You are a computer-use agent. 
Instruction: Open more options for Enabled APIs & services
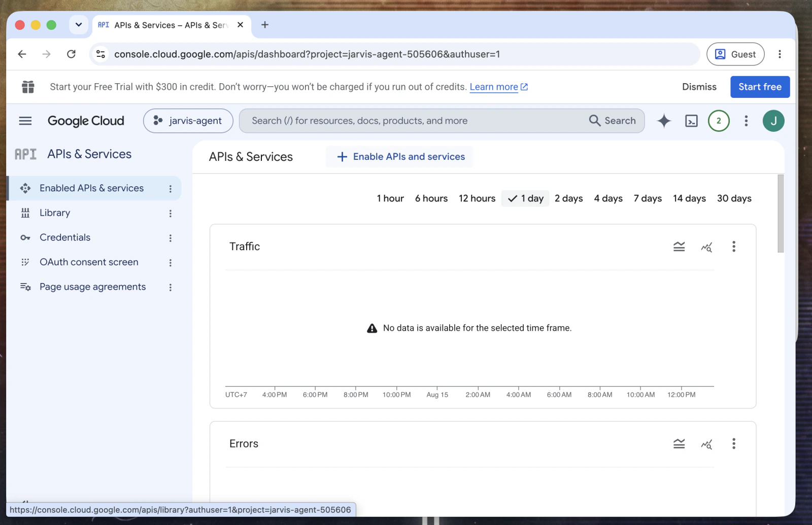(x=171, y=189)
